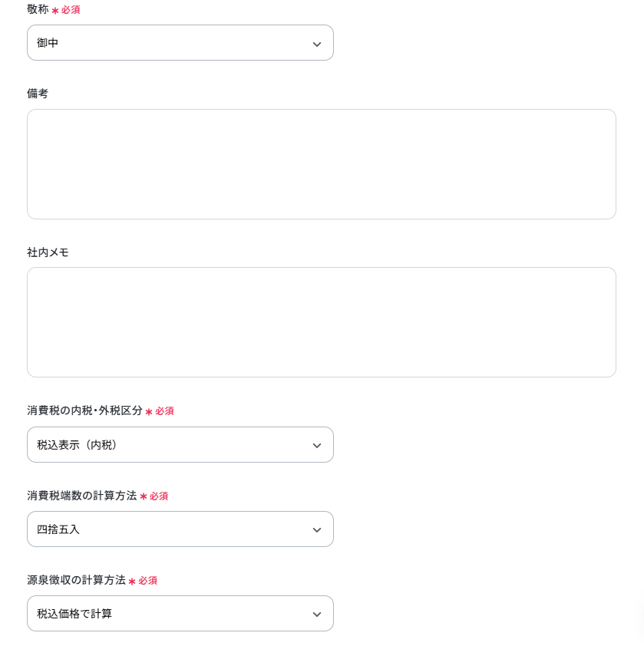Image resolution: width=644 pixels, height=646 pixels.
Task: Click the 必須 marker next to 敬称
Action: 71,10
